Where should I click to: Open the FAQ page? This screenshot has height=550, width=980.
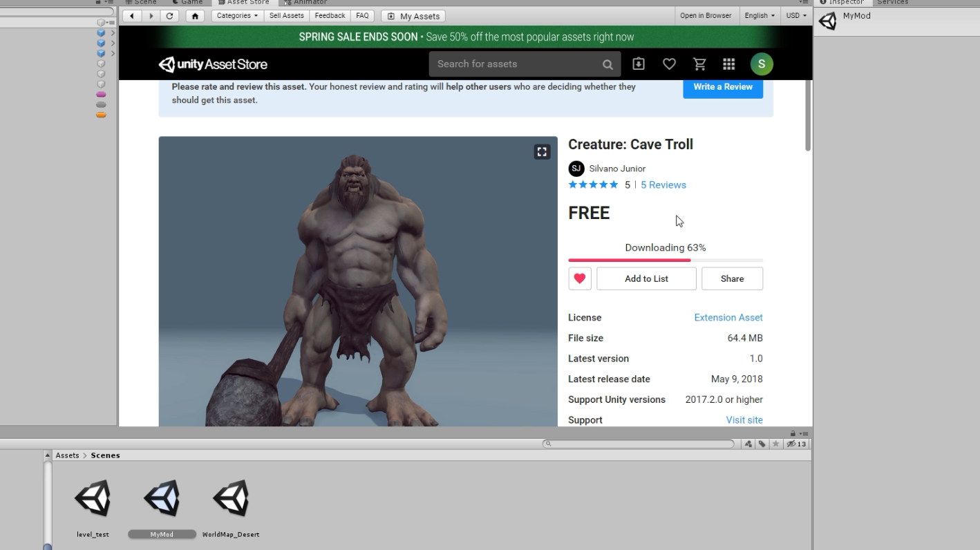362,16
